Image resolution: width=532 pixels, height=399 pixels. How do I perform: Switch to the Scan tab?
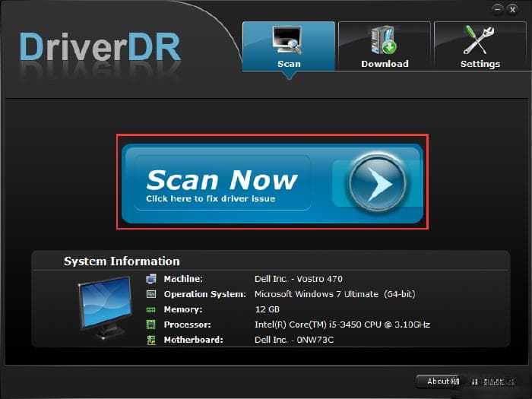(x=289, y=46)
